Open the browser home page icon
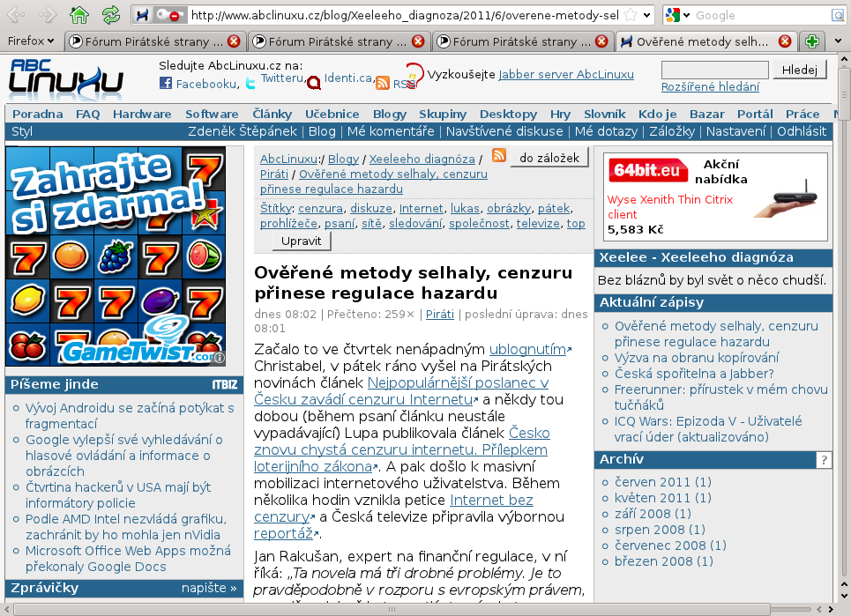851x616 pixels. coord(79,15)
